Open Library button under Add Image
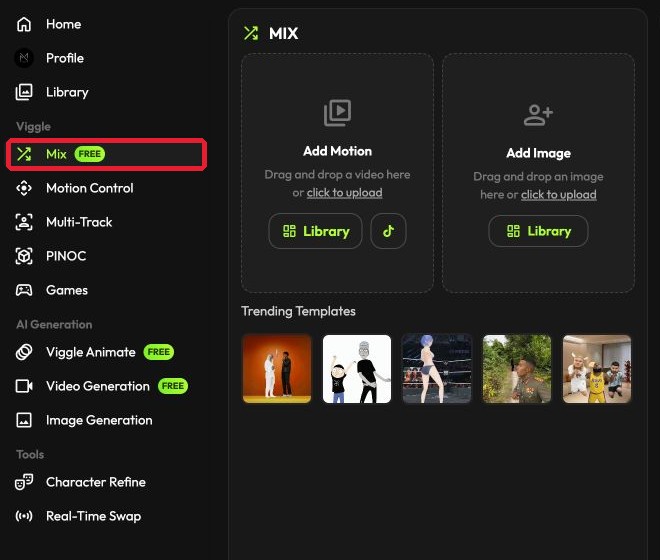Viewport: 660px width, 560px height. [x=538, y=231]
